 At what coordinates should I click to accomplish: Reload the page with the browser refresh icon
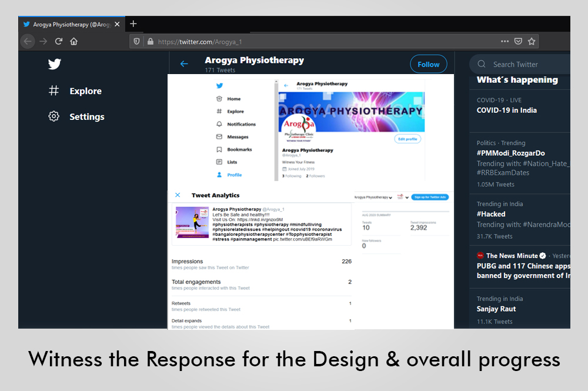[x=58, y=41]
